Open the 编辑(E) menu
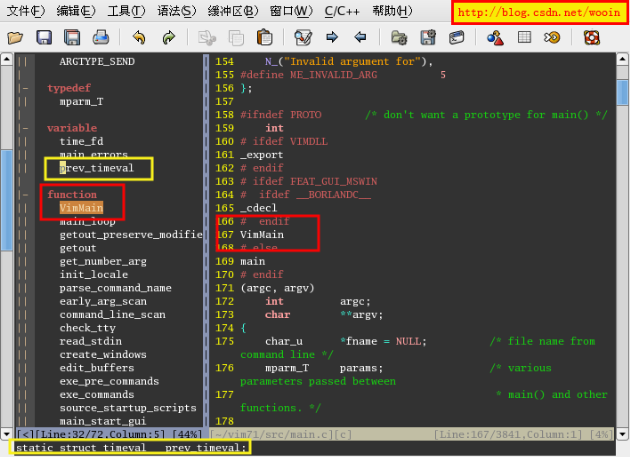The width and height of the screenshot is (630, 457). pos(76,11)
